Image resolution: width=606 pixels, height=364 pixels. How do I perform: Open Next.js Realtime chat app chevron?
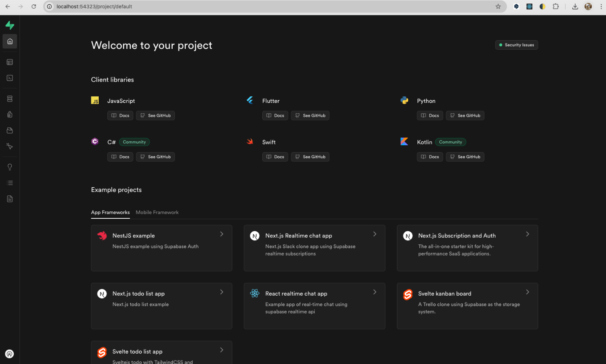pyautogui.click(x=375, y=234)
